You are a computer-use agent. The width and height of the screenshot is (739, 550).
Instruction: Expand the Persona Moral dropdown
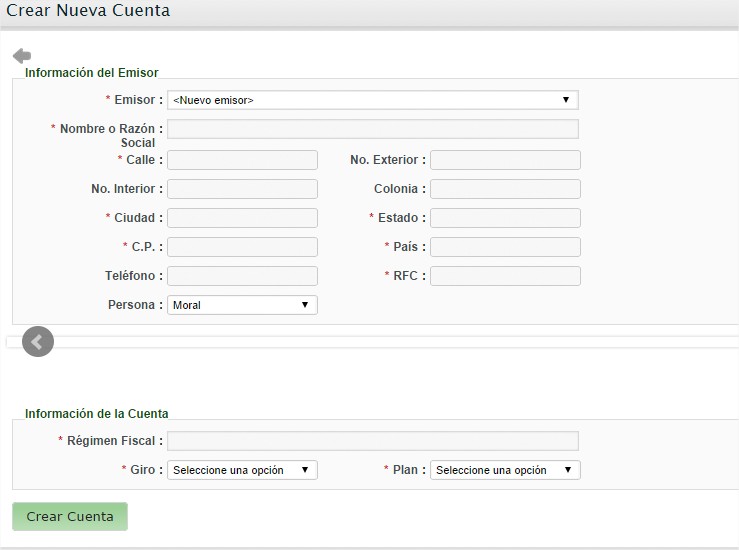coord(242,305)
